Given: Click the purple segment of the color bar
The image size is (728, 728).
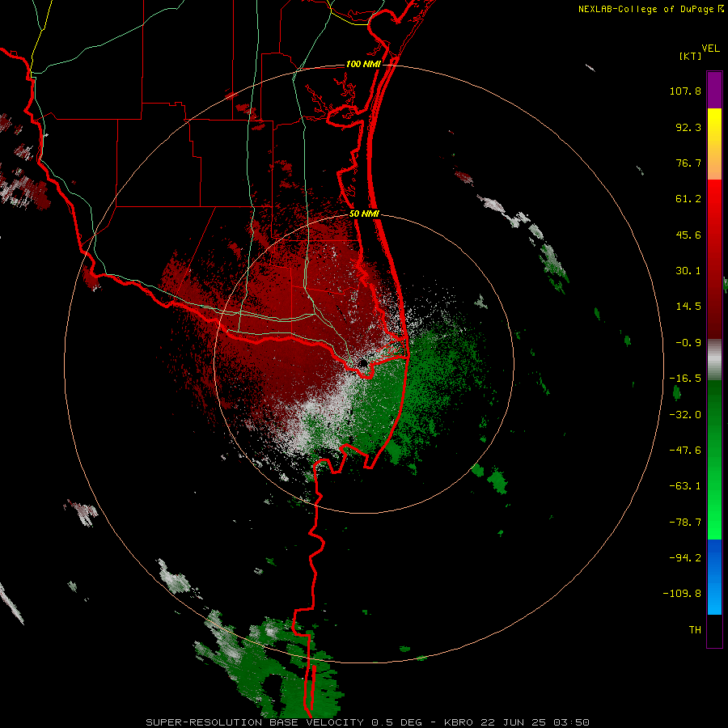Looking at the screenshot, I should click(714, 91).
